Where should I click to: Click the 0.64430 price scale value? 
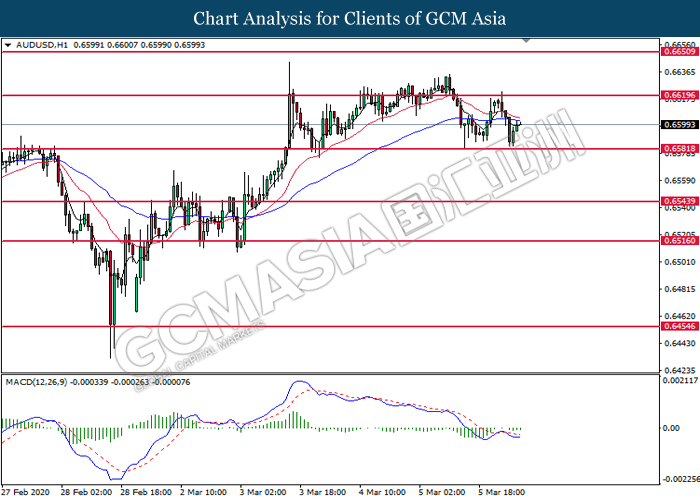click(679, 343)
